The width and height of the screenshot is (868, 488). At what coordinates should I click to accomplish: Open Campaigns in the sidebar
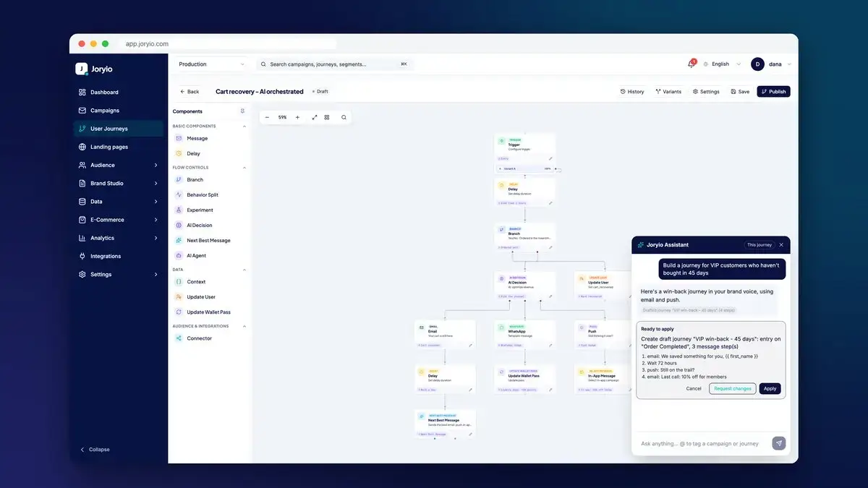point(119,111)
